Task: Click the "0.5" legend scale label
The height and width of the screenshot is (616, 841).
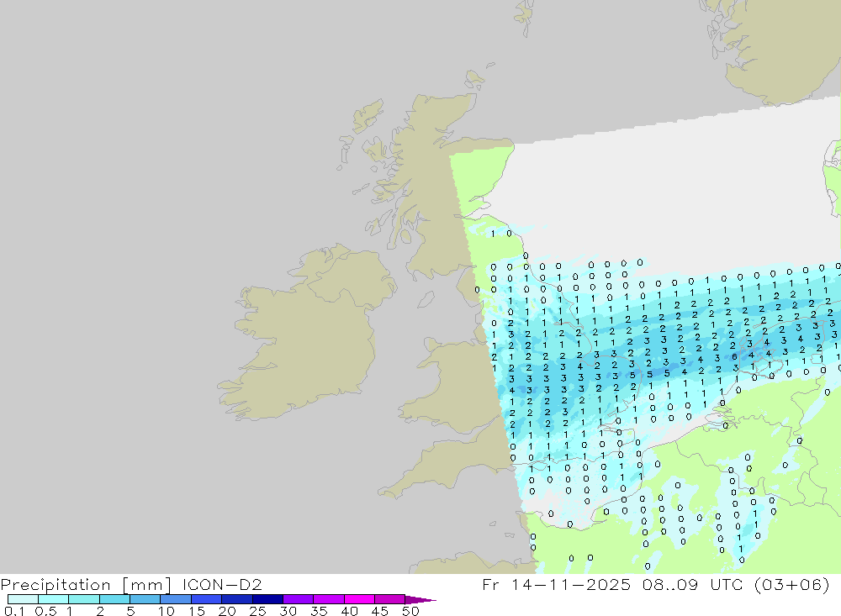Action: (x=45, y=611)
